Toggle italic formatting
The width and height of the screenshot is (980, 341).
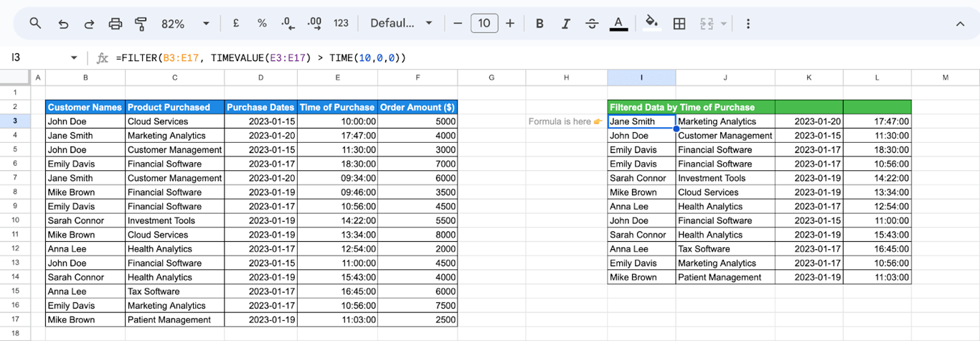pos(565,24)
